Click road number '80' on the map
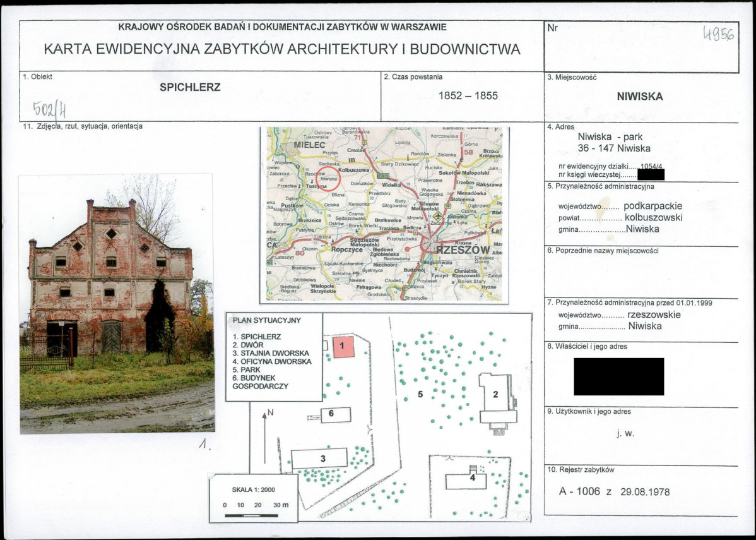 point(300,253)
